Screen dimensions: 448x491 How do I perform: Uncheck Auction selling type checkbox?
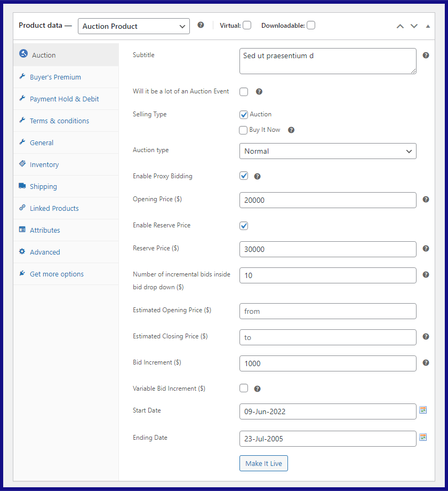tap(244, 115)
